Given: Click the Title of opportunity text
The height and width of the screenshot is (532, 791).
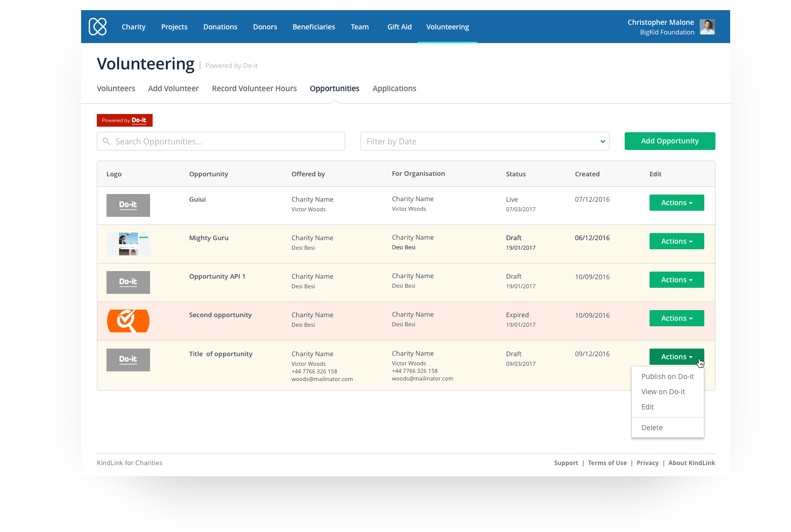Looking at the screenshot, I should point(221,354).
